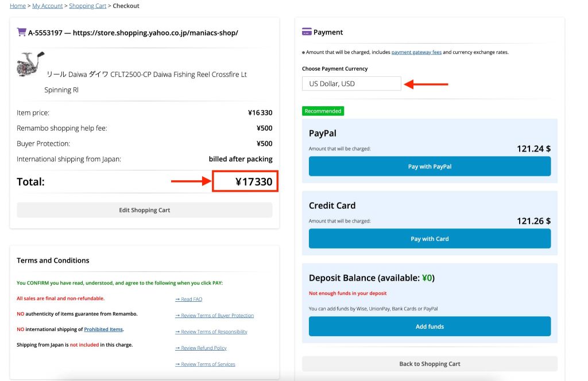Open Review Terms of Responsibility link
The height and width of the screenshot is (381, 588).
[211, 332]
